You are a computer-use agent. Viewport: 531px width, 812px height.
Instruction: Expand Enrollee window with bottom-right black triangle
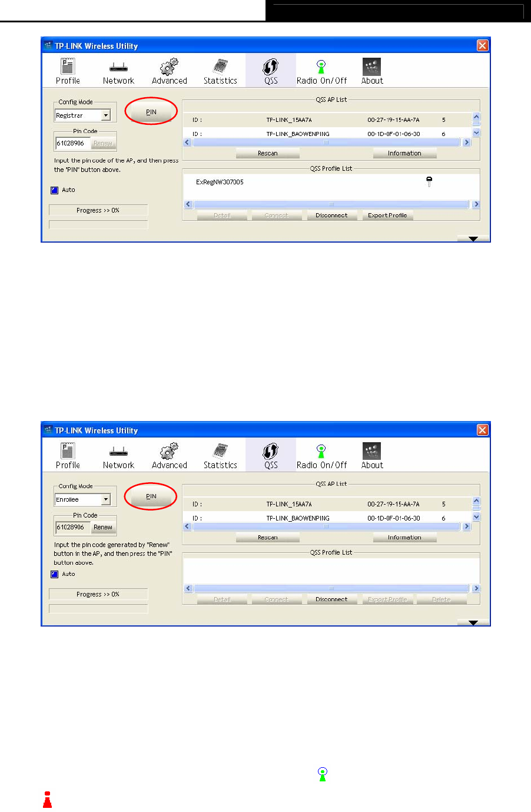[x=473, y=622]
